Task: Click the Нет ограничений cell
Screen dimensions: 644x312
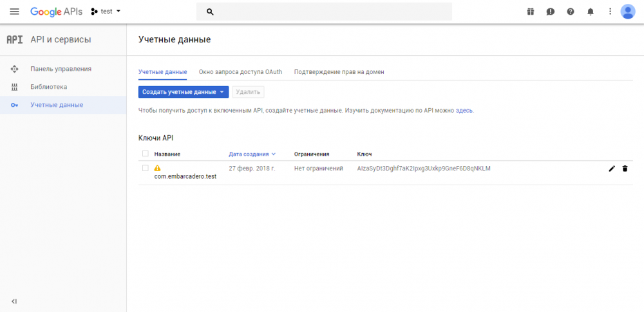Action: point(318,169)
